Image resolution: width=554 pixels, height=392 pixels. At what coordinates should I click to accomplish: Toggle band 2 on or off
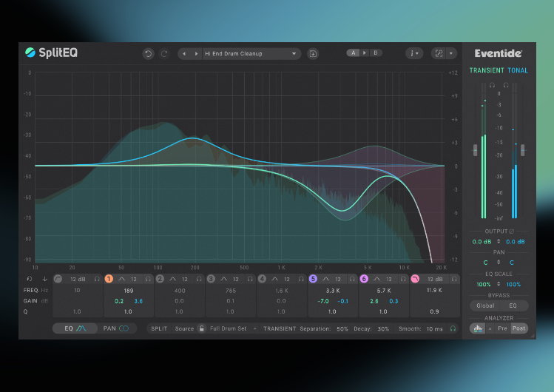coord(160,279)
